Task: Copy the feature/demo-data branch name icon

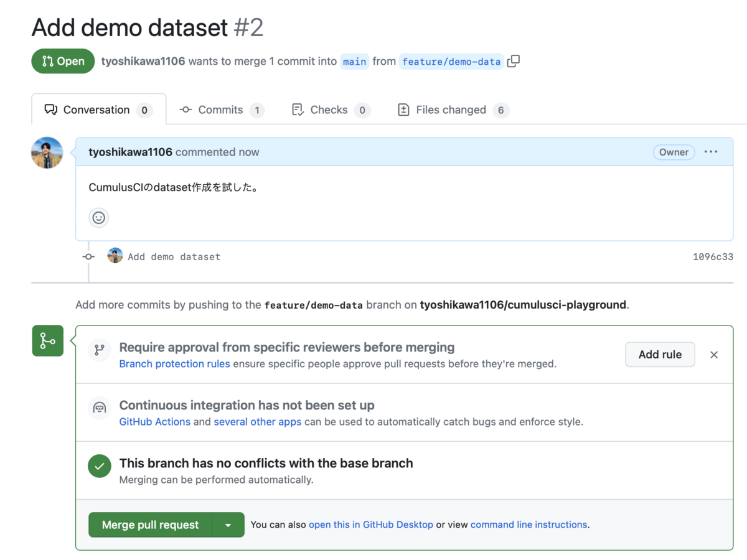Action: [514, 61]
